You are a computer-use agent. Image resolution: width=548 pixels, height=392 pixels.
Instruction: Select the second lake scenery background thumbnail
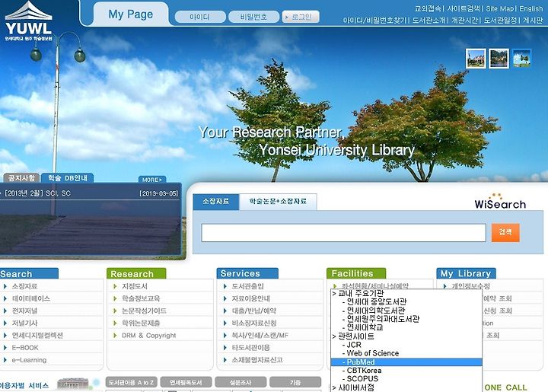(499, 59)
